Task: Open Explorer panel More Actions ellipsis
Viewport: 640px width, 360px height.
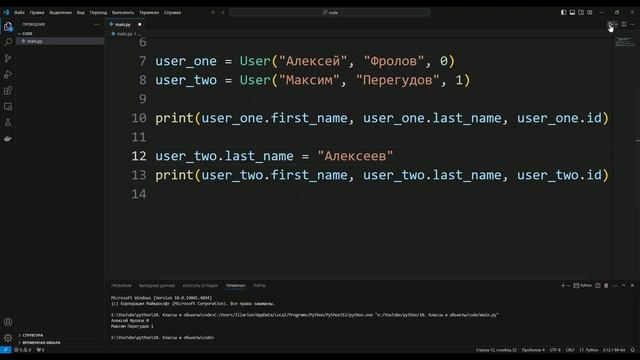Action: (x=96, y=24)
